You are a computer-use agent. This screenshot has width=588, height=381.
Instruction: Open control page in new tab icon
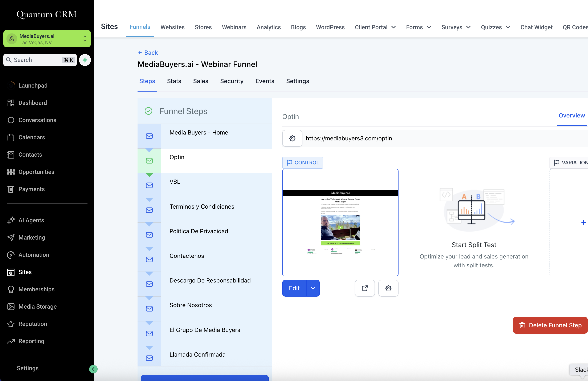click(x=364, y=288)
